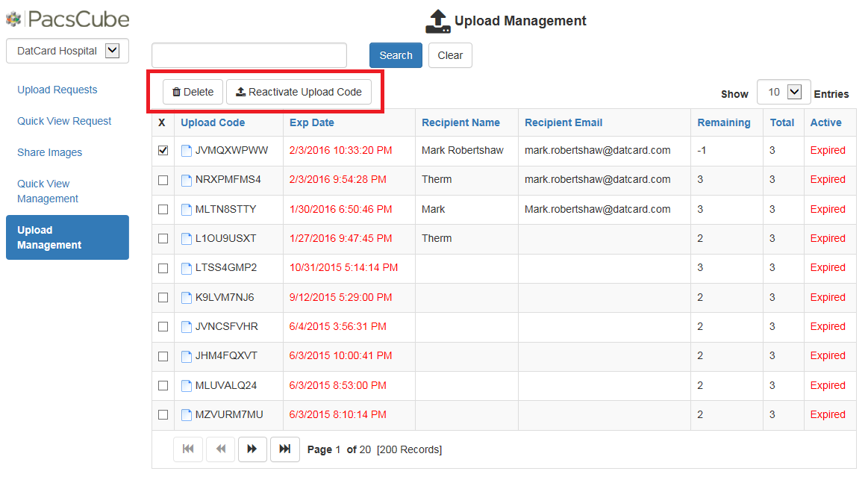This screenshot has width=868, height=483.
Task: Click document icon beside JVNCSFVHR
Action: coord(187,327)
